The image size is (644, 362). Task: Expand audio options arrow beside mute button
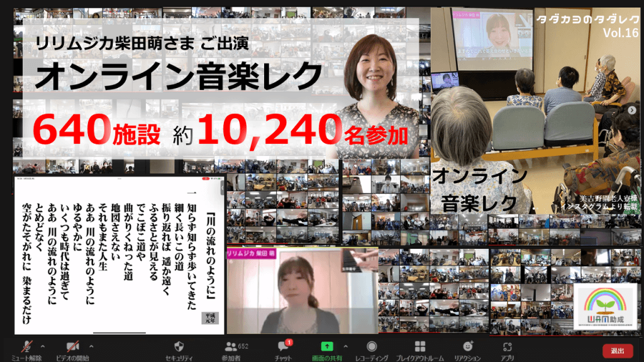[43, 346]
